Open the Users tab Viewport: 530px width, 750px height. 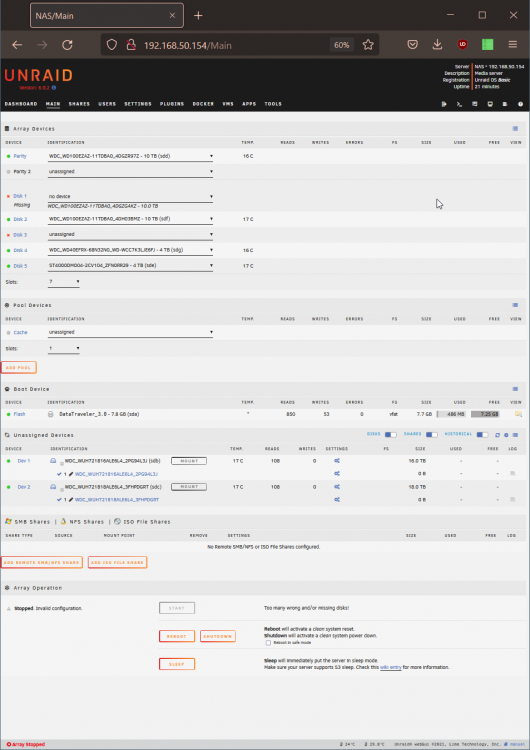[107, 104]
